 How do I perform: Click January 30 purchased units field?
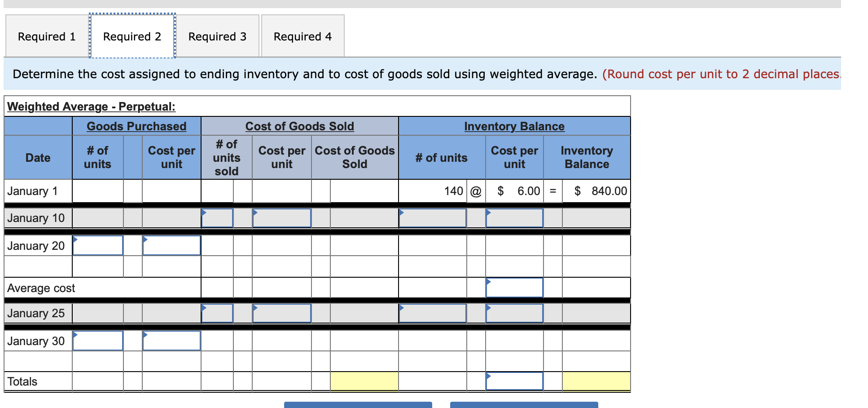pos(98,341)
